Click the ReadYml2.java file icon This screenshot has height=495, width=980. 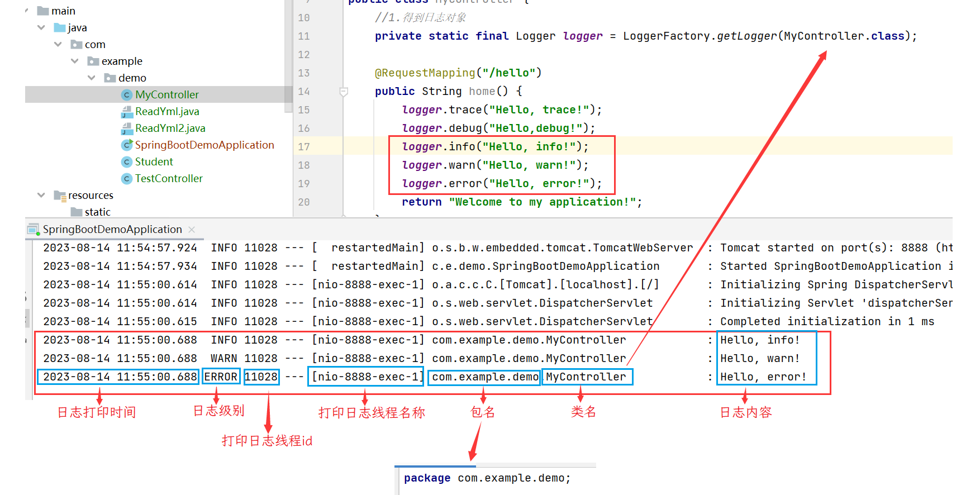point(127,128)
